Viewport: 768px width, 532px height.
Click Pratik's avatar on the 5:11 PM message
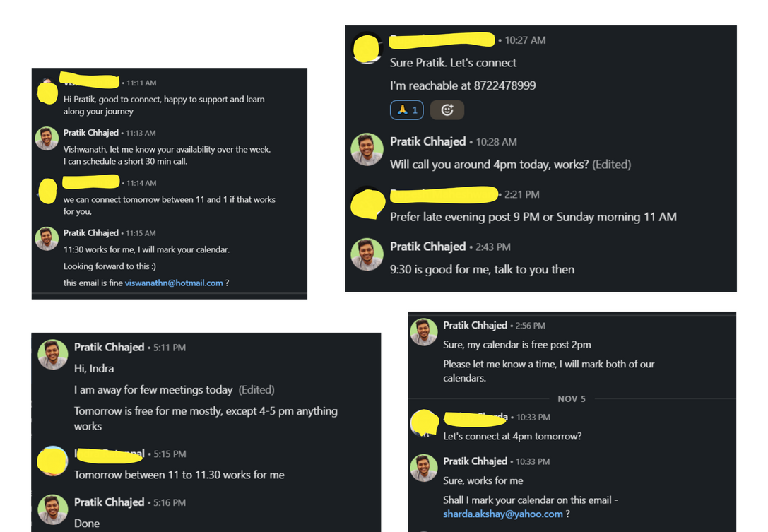[x=53, y=354]
